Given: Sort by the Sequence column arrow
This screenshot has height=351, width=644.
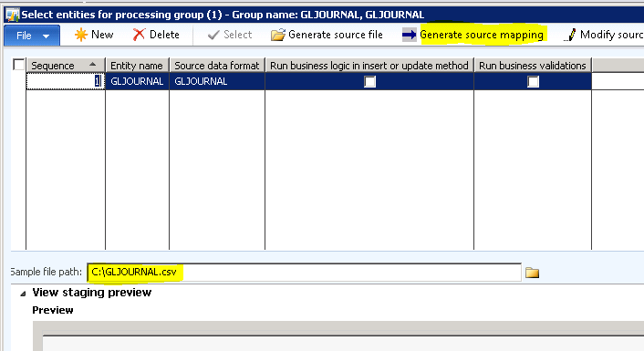Looking at the screenshot, I should click(x=93, y=65).
